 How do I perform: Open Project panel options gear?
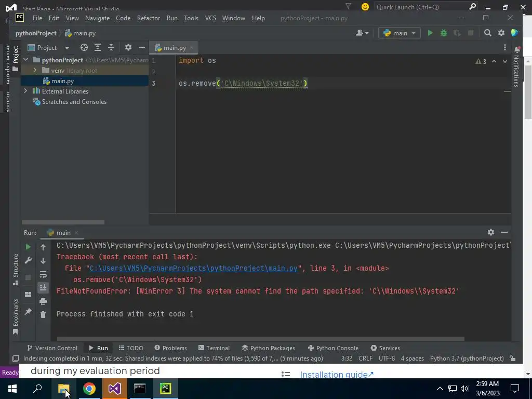pos(128,47)
